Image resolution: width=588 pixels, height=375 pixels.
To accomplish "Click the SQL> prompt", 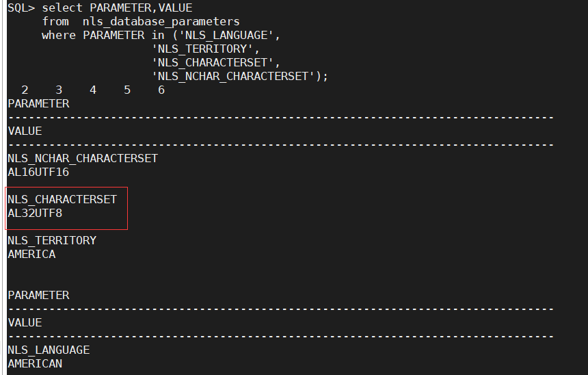I will coord(21,8).
